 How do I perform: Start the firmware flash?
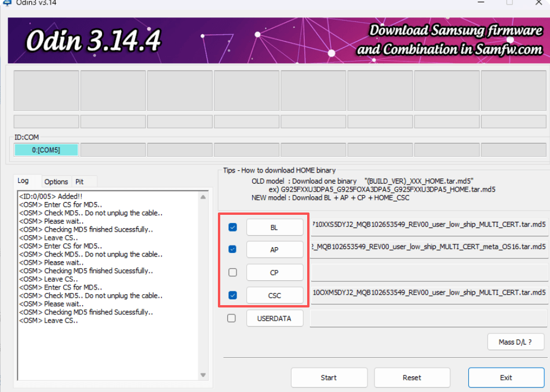(329, 378)
